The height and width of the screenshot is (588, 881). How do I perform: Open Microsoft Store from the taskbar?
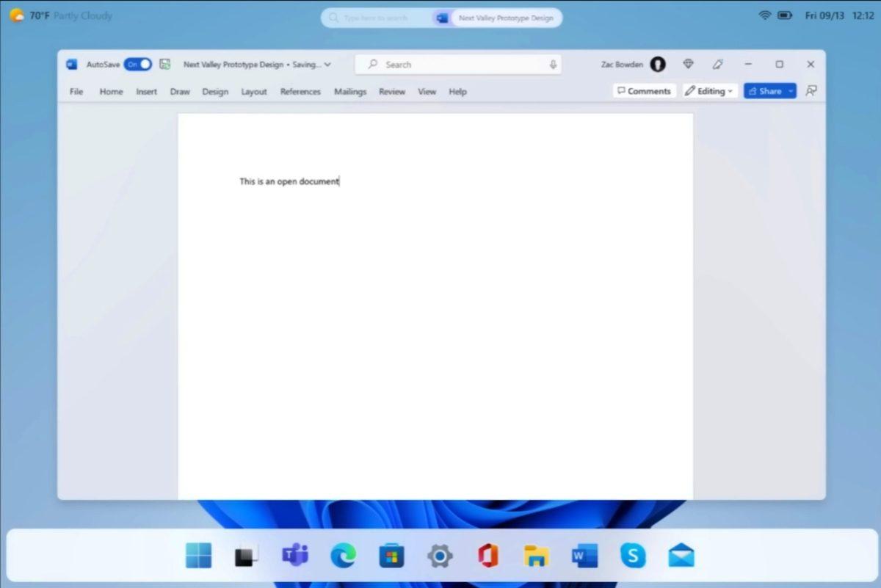[391, 556]
